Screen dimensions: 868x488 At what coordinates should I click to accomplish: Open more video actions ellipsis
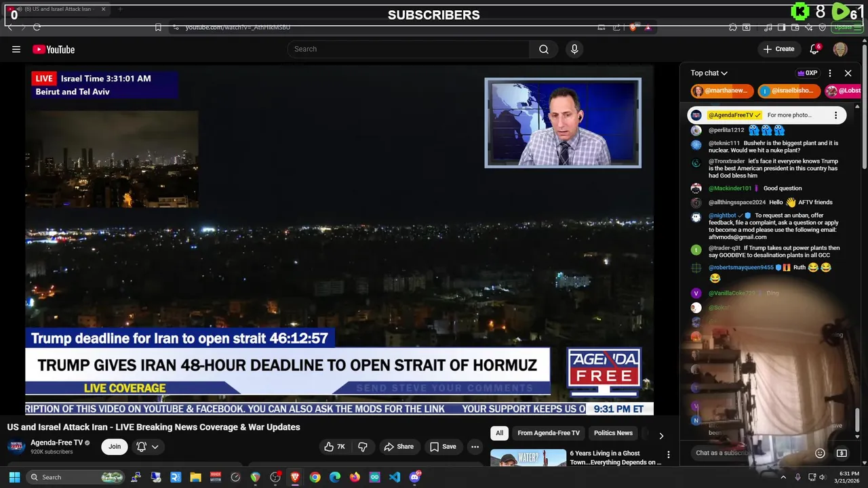click(475, 447)
